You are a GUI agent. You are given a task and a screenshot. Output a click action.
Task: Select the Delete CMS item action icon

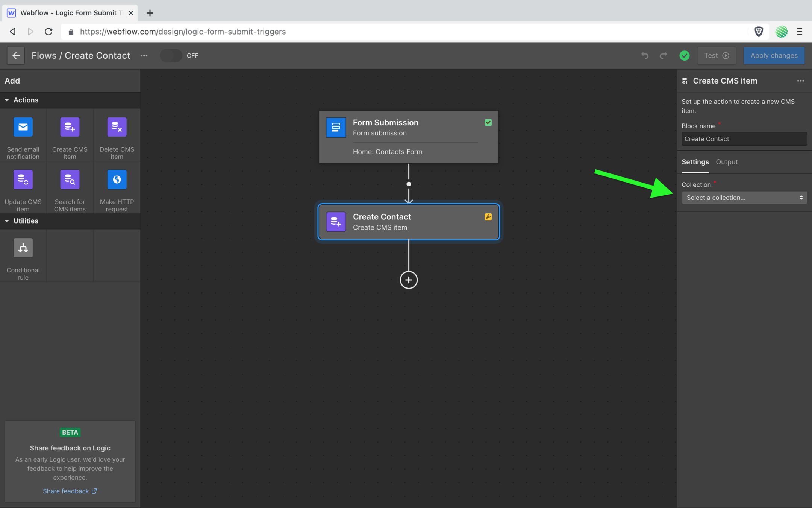[117, 127]
